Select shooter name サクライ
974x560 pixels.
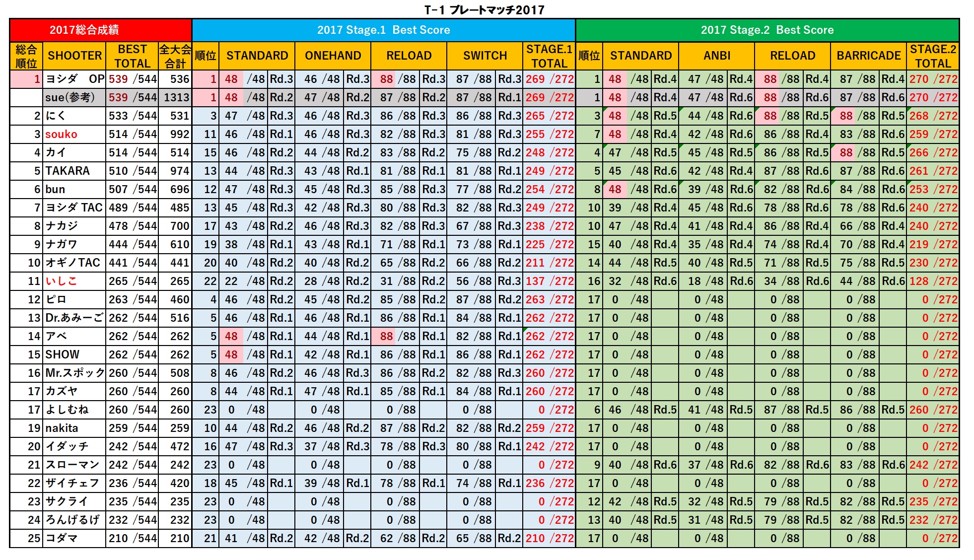[x=67, y=501]
